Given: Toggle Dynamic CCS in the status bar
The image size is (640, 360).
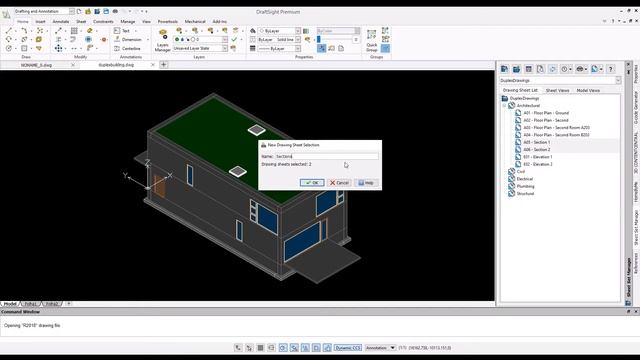Looking at the screenshot, I should click(x=348, y=348).
